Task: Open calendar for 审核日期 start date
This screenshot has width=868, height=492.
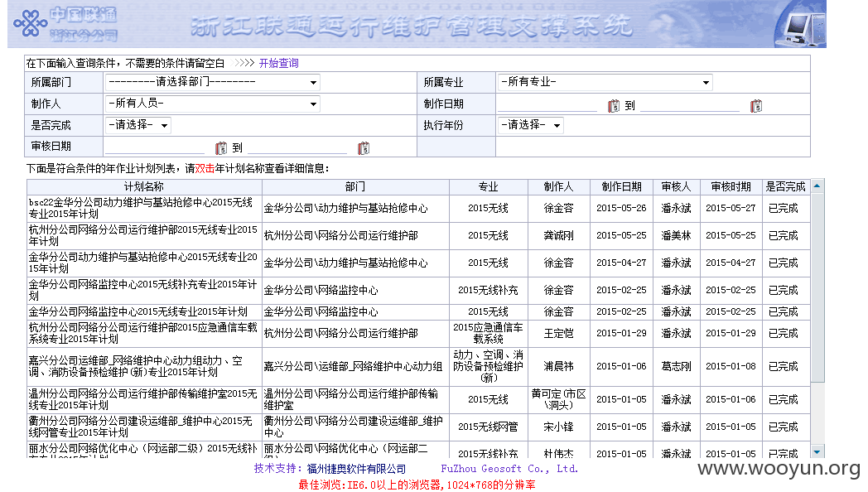Action: click(x=221, y=147)
